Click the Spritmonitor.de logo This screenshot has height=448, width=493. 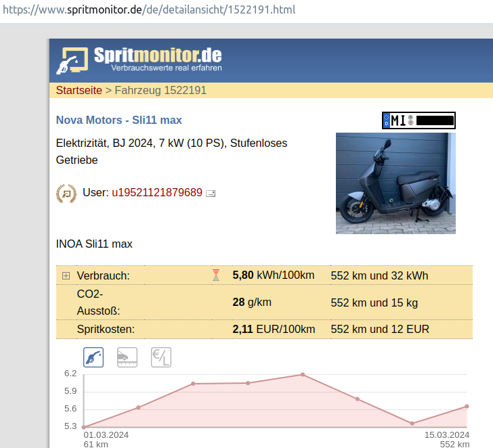[x=139, y=60]
